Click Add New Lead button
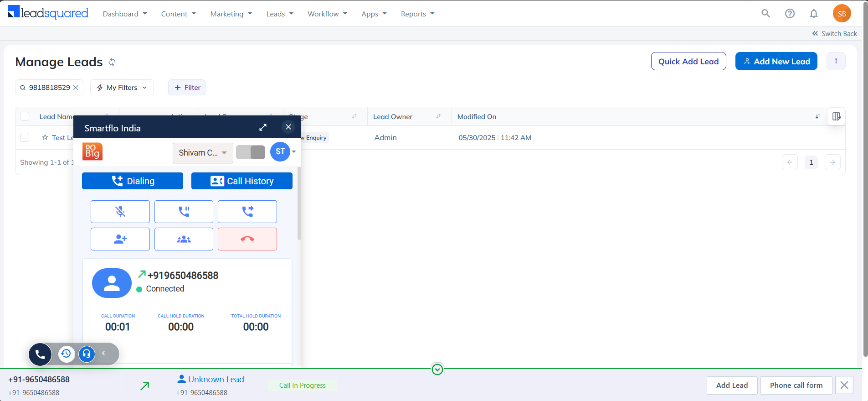The height and width of the screenshot is (401, 868). [776, 61]
